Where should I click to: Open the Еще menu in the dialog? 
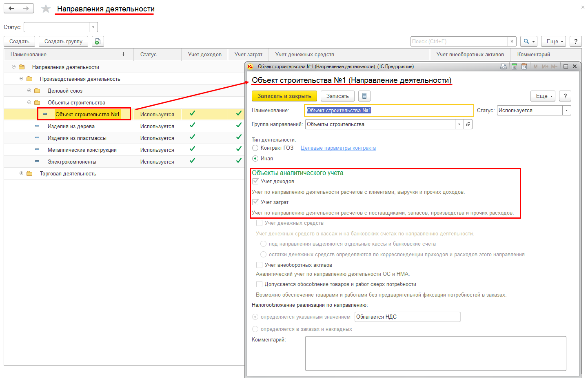(x=543, y=96)
